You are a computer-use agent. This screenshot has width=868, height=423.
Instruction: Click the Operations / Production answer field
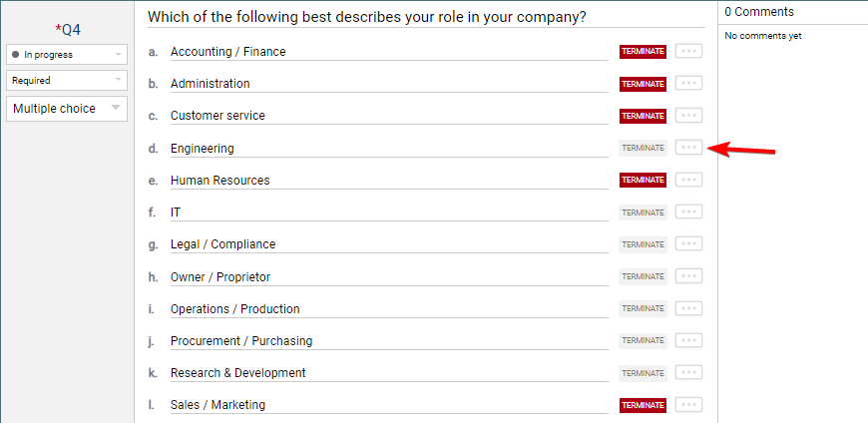(x=388, y=309)
